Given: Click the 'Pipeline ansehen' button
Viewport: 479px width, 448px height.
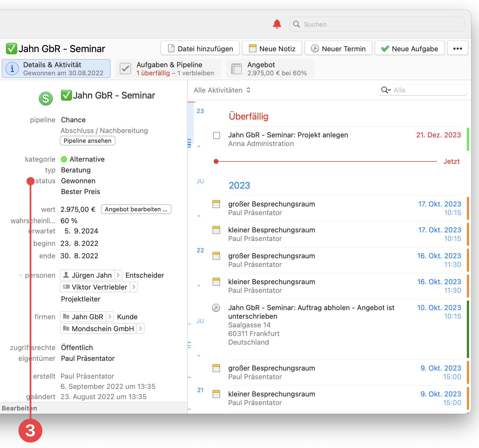Looking at the screenshot, I should 87,141.
